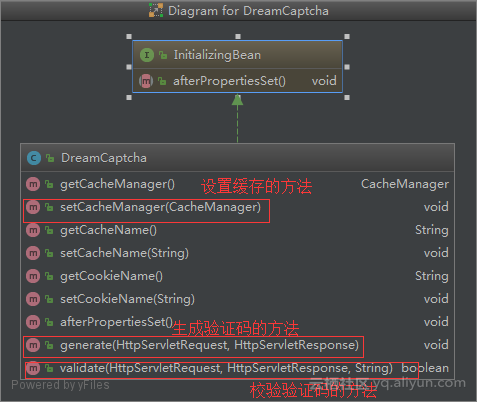This screenshot has width=477, height=402.
Task: Click public visibility icon beside DreamCaptcha name
Action: pos(50,158)
